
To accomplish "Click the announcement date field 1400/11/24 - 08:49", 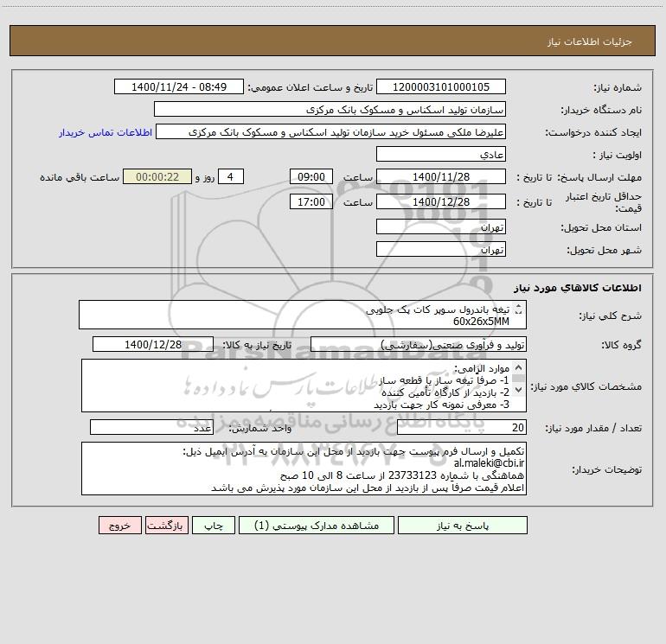I will click(x=179, y=86).
